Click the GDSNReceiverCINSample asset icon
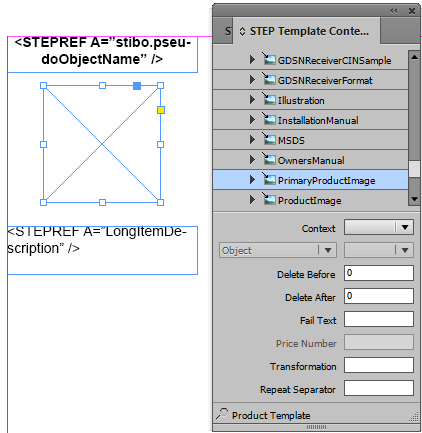The width and height of the screenshot is (422, 433). point(269,59)
